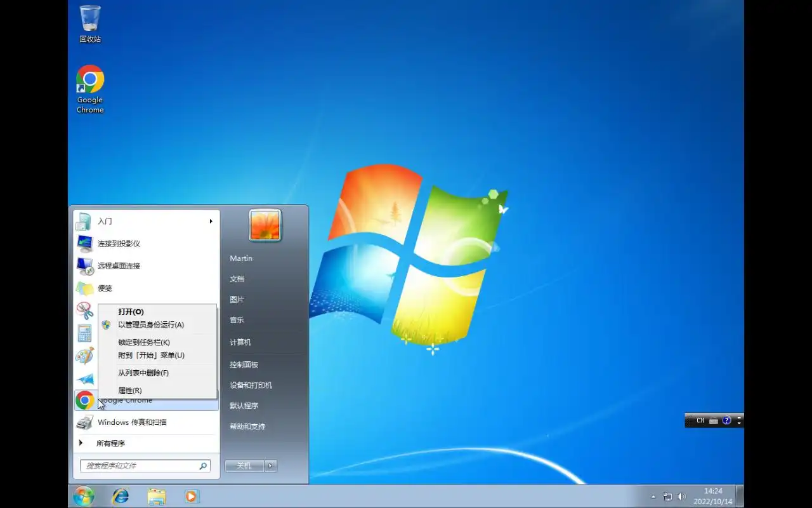Image resolution: width=812 pixels, height=508 pixels.
Task: Open 默认程序
Action: (244, 406)
